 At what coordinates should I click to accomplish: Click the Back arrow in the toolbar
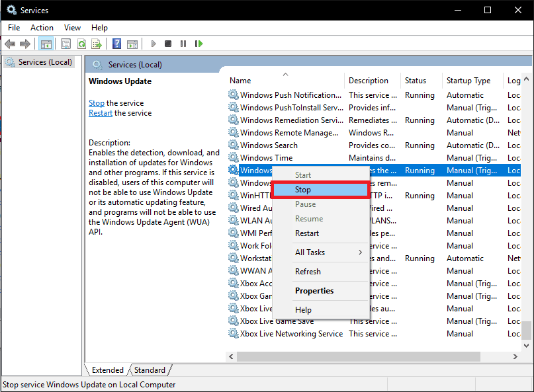[10, 44]
